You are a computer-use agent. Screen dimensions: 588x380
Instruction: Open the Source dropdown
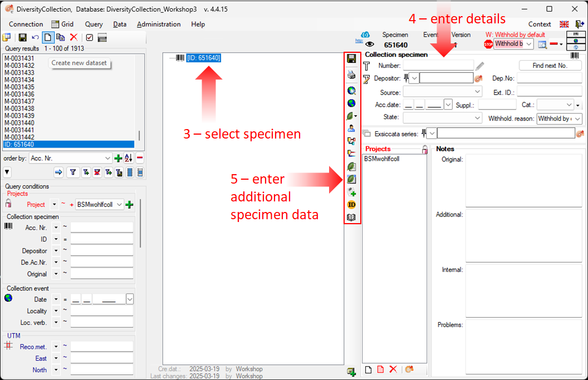tap(477, 92)
